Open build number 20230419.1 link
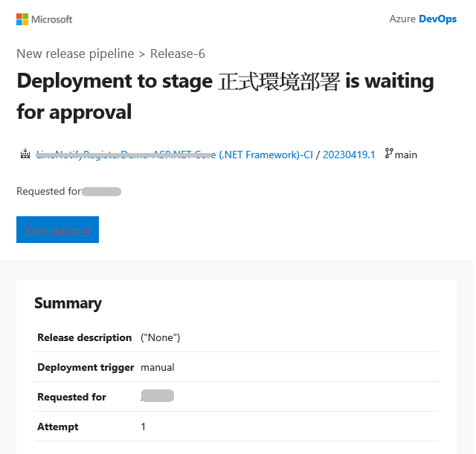Viewport: 476px width, 454px height. pyautogui.click(x=349, y=155)
